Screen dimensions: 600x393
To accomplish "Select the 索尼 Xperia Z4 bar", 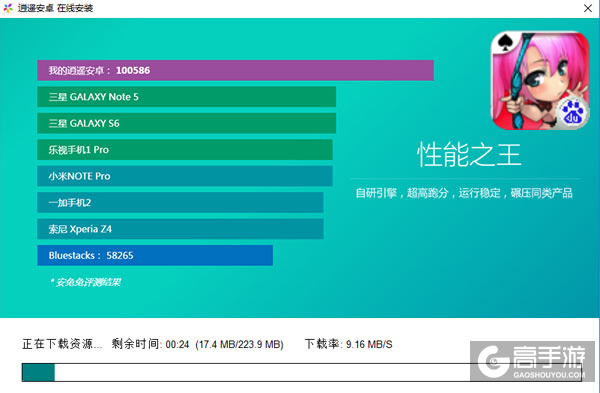I will point(180,229).
